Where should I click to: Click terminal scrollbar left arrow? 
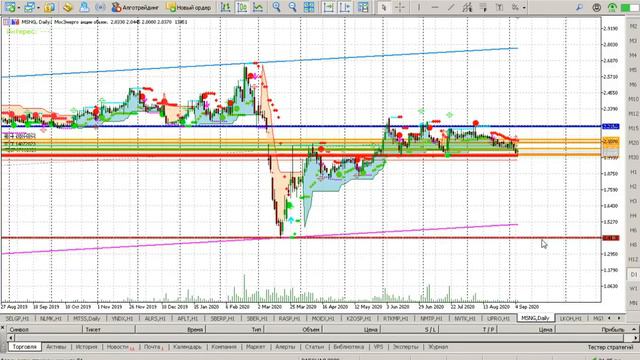[x=11, y=338]
